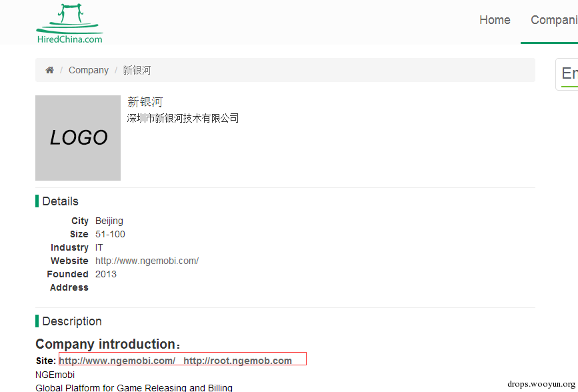
Task: Click the partially visible En button at right
Action: (x=568, y=73)
